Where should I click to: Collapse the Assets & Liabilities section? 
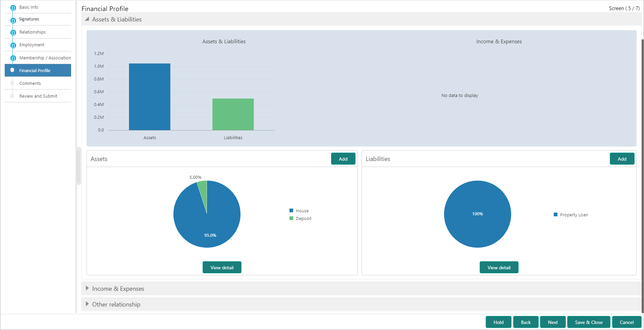tap(87, 19)
